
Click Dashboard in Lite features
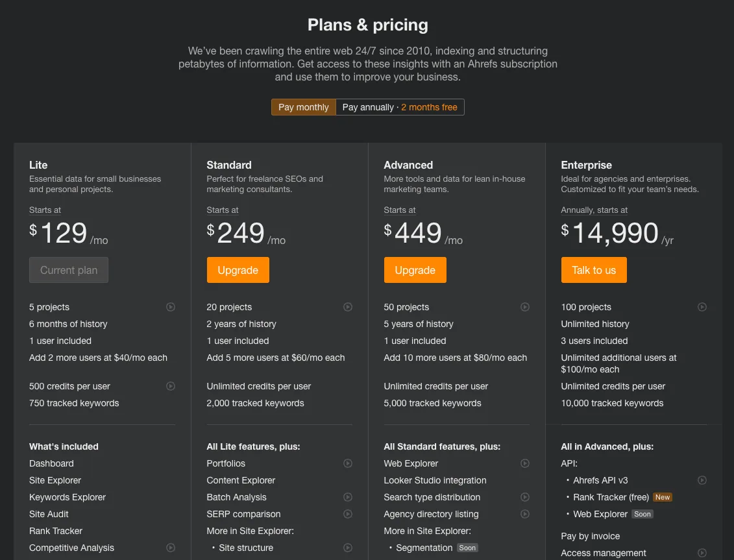[51, 463]
